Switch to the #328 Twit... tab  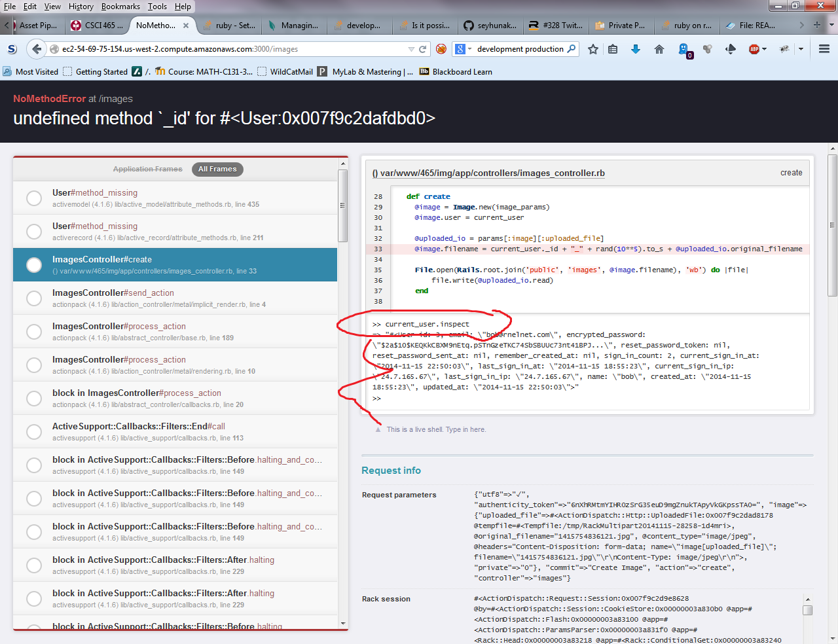coord(556,26)
